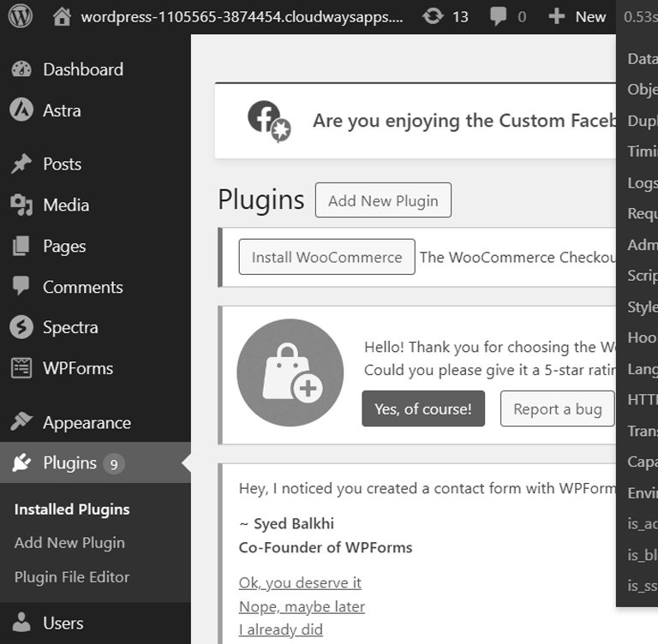Open the Appearance menu
Viewport: 658px width, 644px height.
[87, 423]
